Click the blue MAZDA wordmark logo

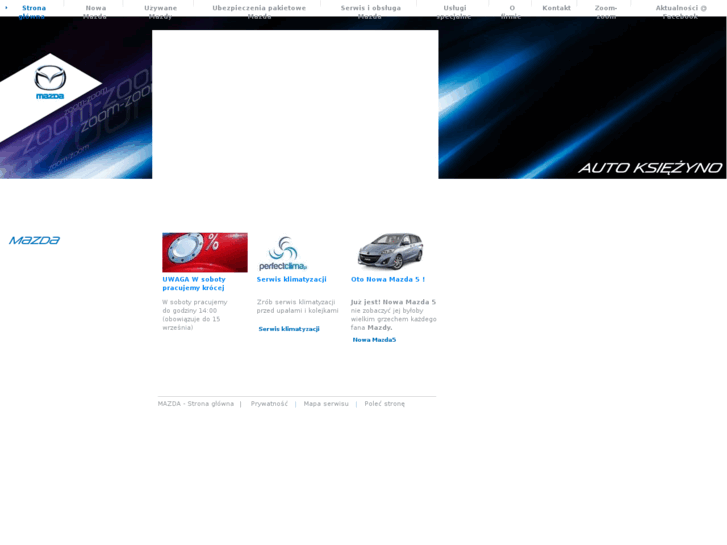point(34,240)
